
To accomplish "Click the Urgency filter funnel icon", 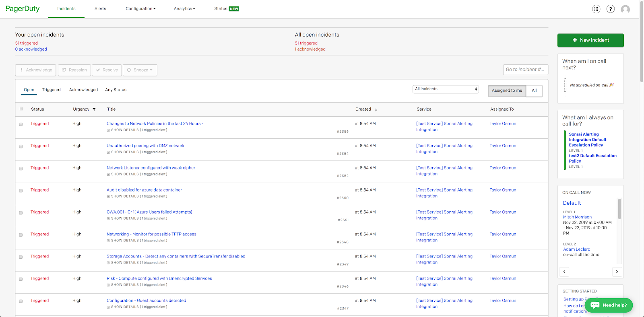I will (94, 109).
